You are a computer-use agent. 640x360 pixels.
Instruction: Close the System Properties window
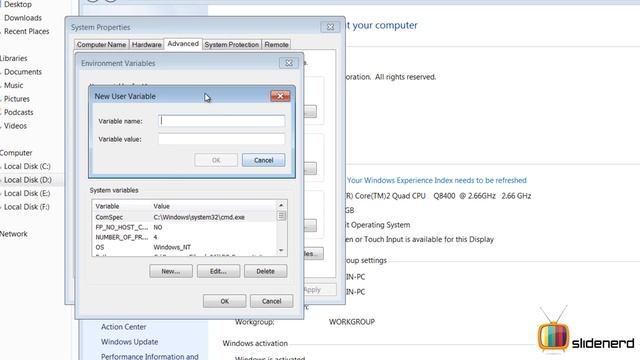coord(330,27)
